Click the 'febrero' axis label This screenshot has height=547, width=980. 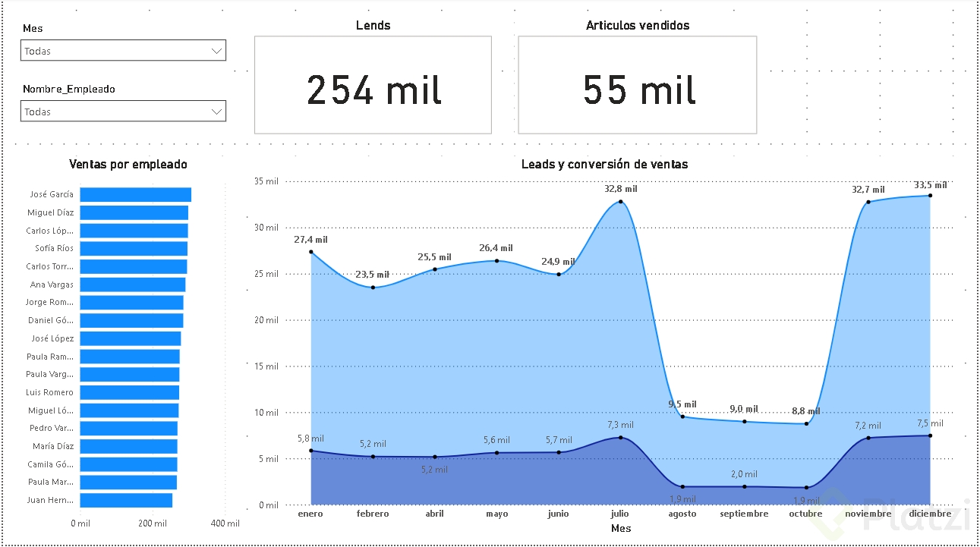pos(373,514)
